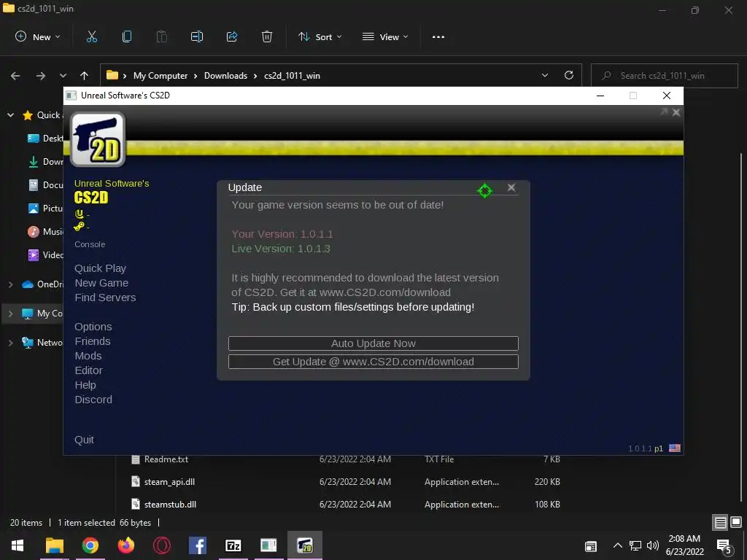The width and height of the screenshot is (747, 560).
Task: Open the notification center icon
Action: 724,546
